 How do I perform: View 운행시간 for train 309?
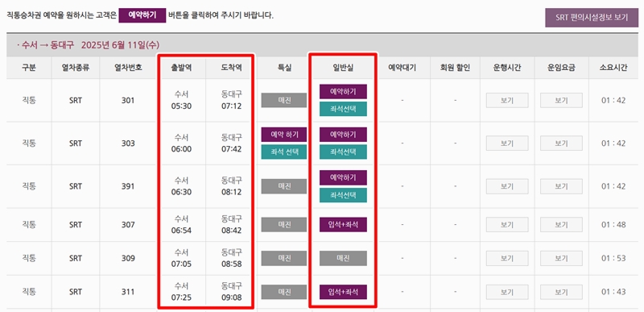507,258
